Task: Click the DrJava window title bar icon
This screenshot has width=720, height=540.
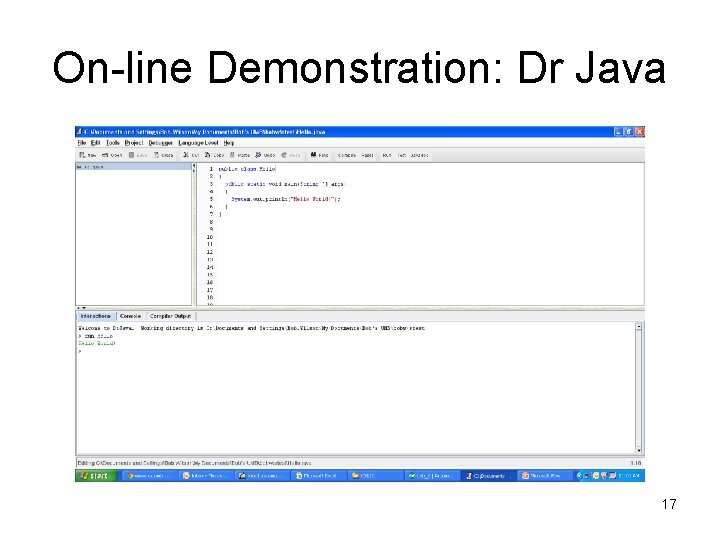Action: pos(80,132)
